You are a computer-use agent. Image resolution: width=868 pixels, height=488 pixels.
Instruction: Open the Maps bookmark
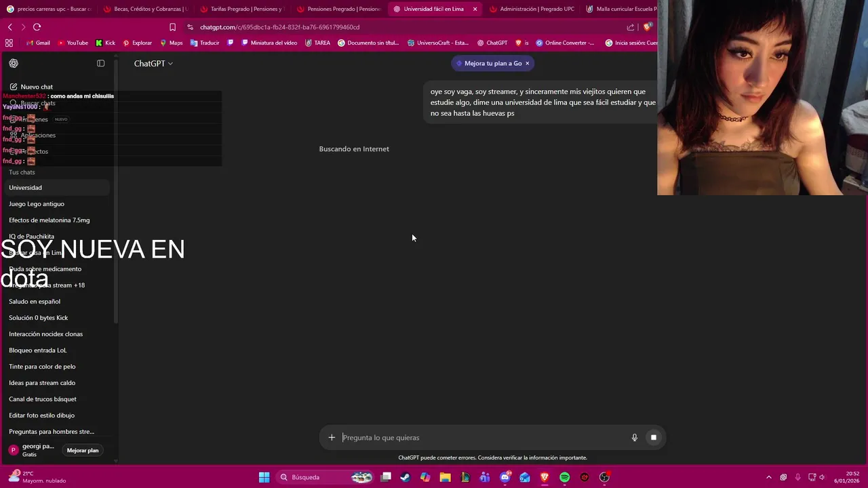170,43
